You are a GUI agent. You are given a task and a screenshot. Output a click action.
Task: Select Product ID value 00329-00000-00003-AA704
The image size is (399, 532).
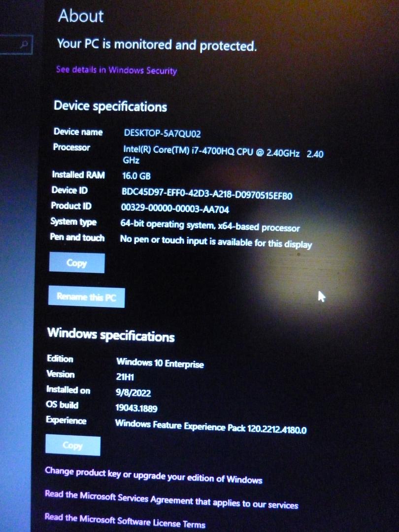(x=175, y=209)
